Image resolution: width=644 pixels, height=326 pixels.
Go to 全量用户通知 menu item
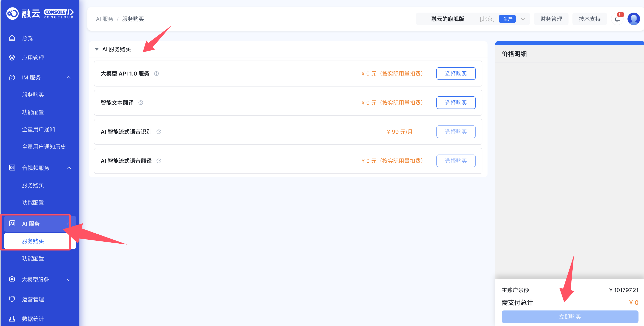[x=39, y=129]
